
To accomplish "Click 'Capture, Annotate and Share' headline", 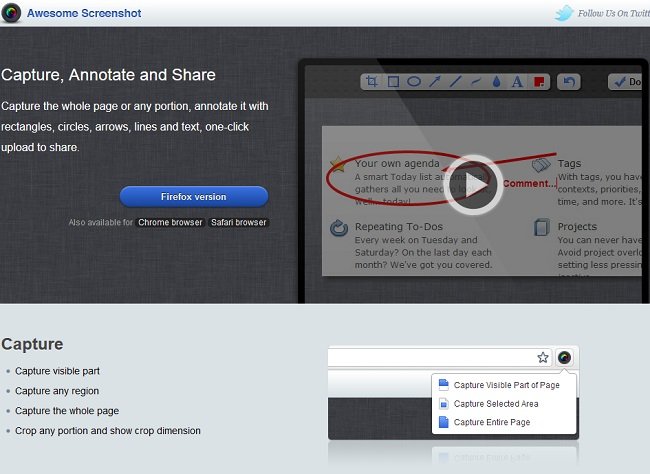I will coord(108,75).
